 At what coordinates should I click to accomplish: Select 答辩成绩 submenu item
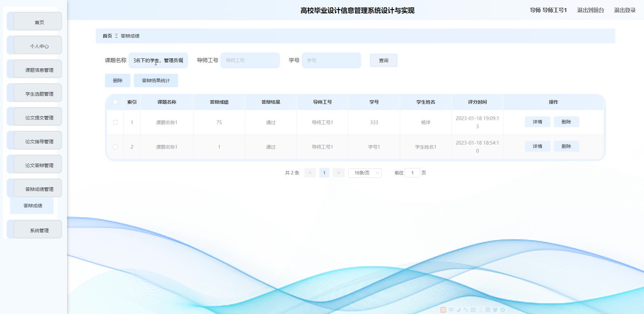pyautogui.click(x=32, y=206)
